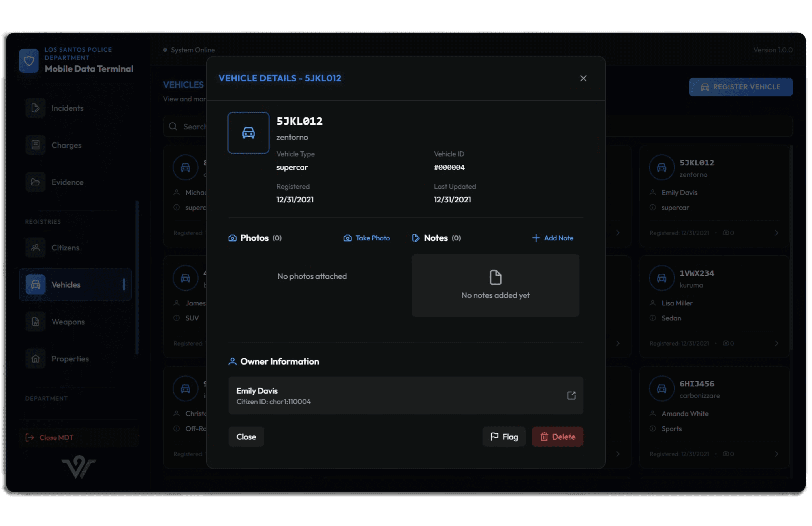Delete the vehicle record
The height and width of the screenshot is (526, 812).
click(x=558, y=437)
